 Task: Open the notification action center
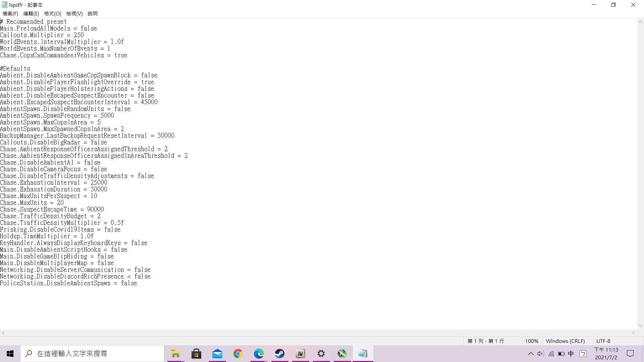[630, 354]
